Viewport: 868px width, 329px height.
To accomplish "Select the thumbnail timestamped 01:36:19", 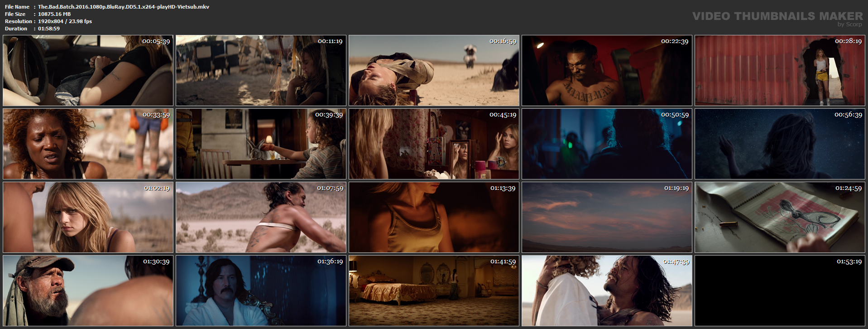I will click(x=261, y=291).
